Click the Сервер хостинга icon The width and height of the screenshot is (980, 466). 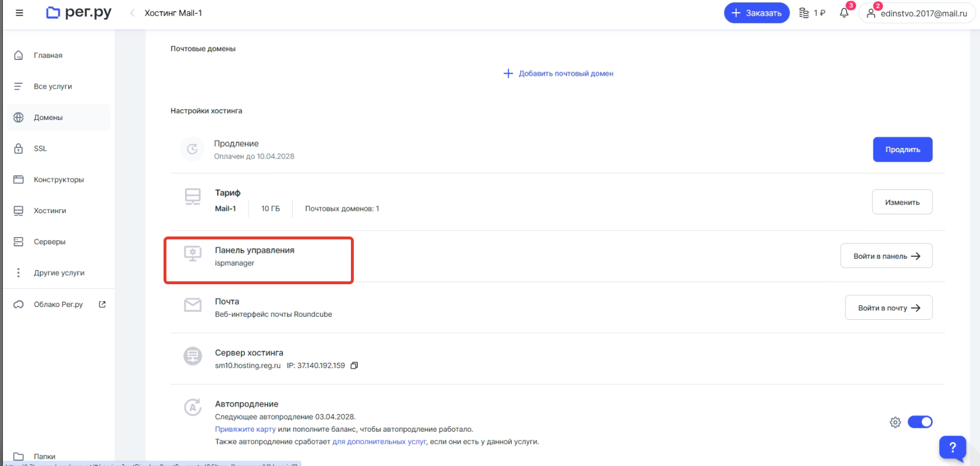tap(193, 355)
